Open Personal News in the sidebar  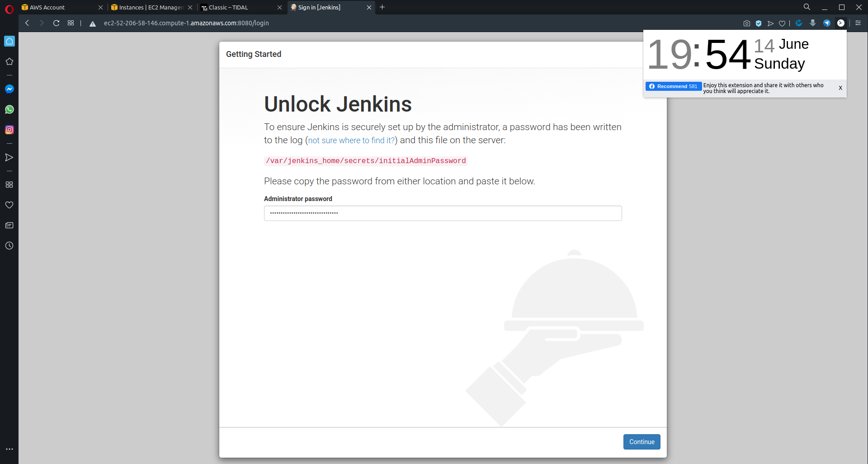point(9,225)
